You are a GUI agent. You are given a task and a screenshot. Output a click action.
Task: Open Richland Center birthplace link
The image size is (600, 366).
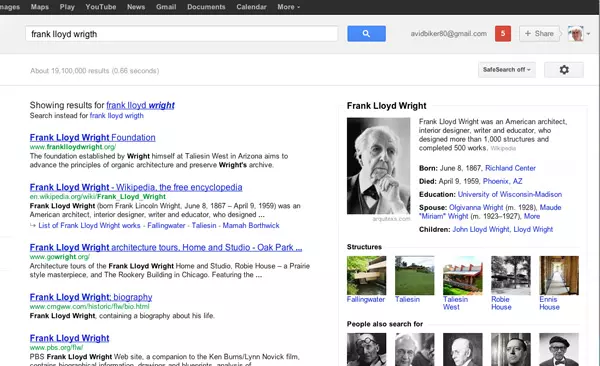(510, 168)
